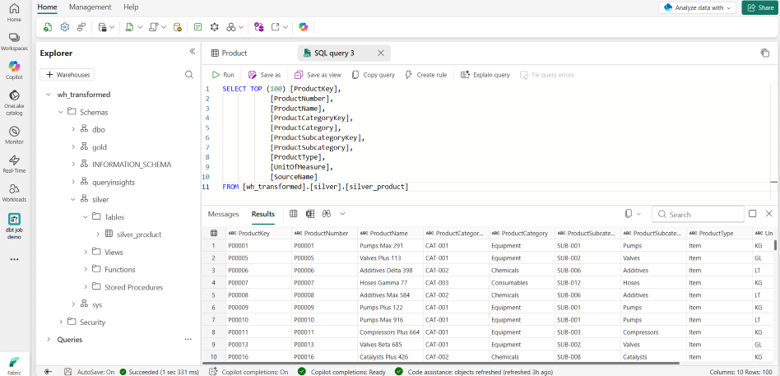780x376 pixels.
Task: Add a warehouse with the Warehouses button
Action: click(x=67, y=75)
